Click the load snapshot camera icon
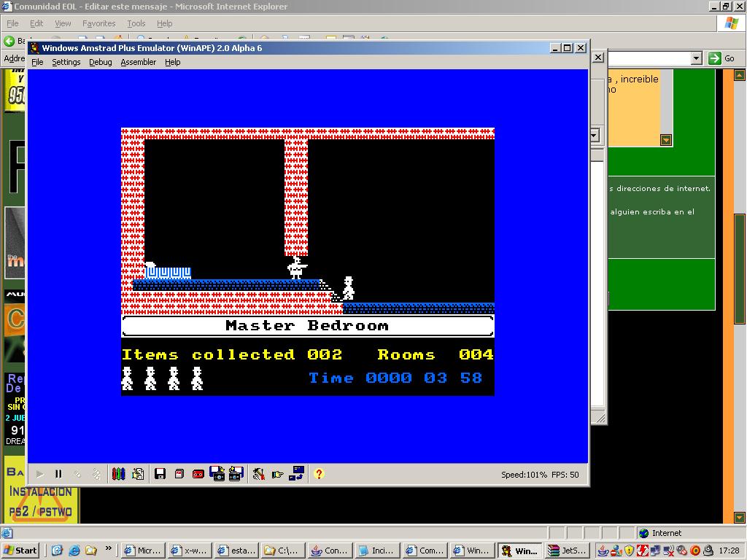The image size is (747, 560). 236,473
